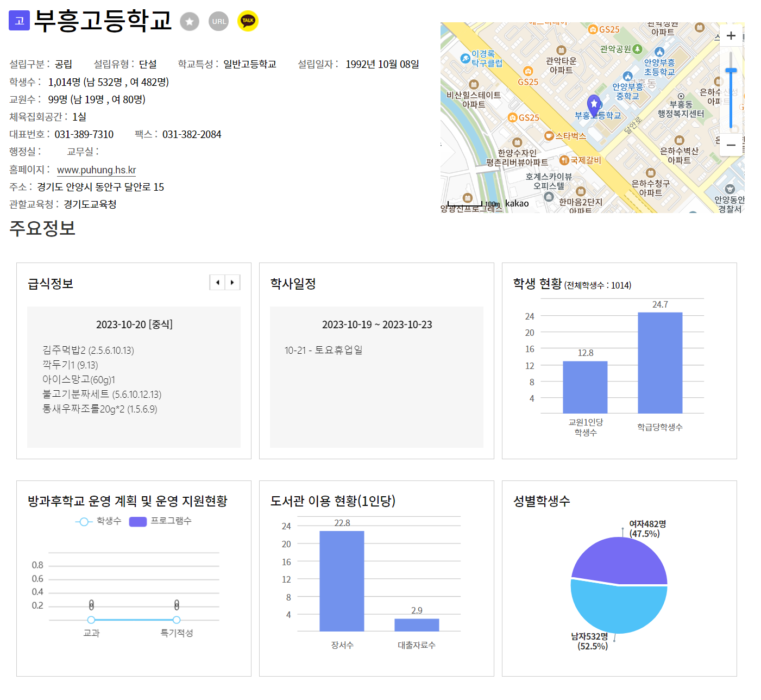Image resolution: width=761 pixels, height=700 pixels.
Task: Copy link using the URL icon
Action: tap(218, 22)
